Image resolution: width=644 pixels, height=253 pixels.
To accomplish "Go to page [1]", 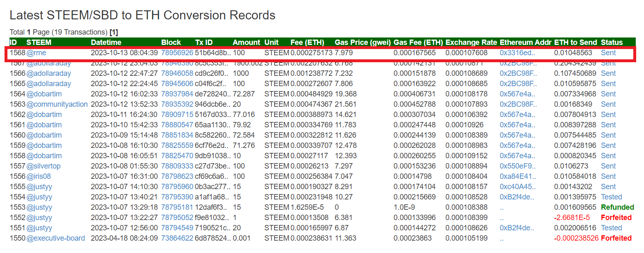I will click(114, 32).
